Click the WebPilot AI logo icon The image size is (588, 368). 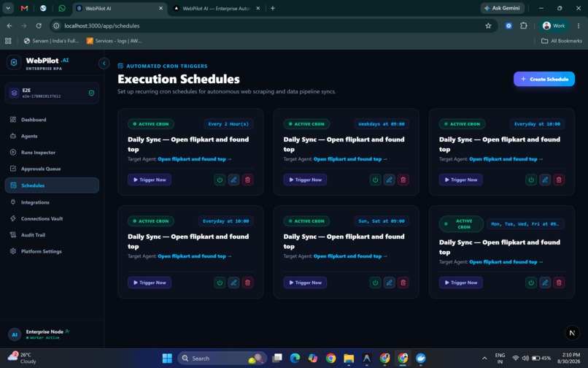14,62
